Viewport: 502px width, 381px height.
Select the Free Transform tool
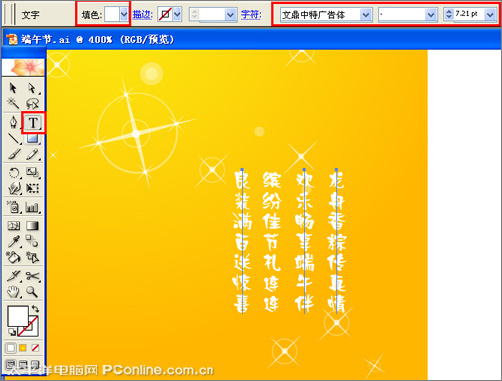32,188
